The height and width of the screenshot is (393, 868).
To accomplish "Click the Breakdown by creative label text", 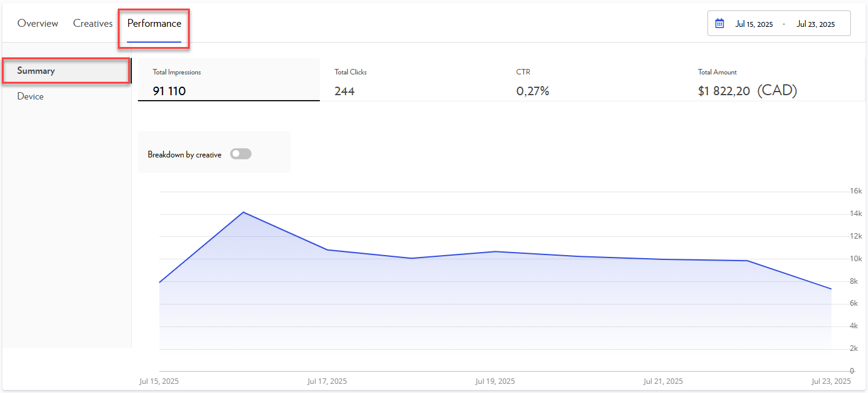I will (184, 155).
